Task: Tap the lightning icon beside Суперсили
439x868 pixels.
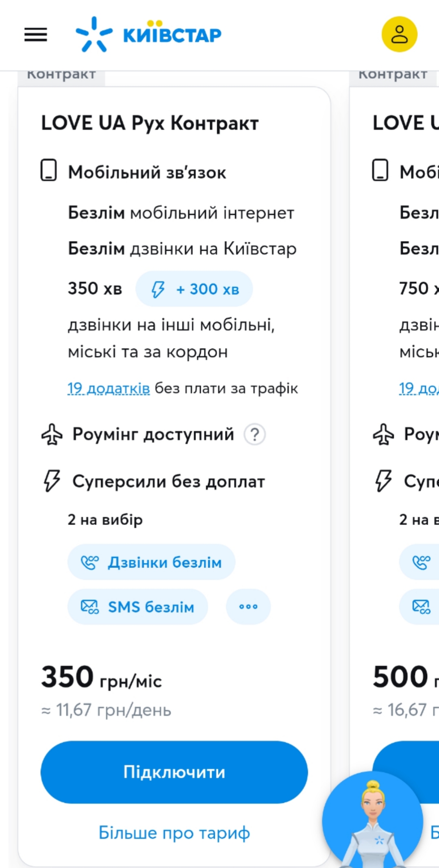Action: coord(52,481)
